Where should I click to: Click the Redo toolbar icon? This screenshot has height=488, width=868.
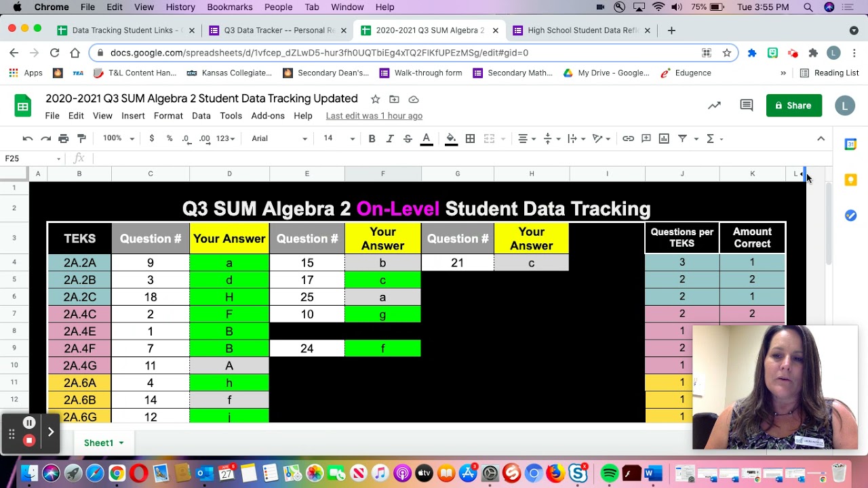coord(45,138)
